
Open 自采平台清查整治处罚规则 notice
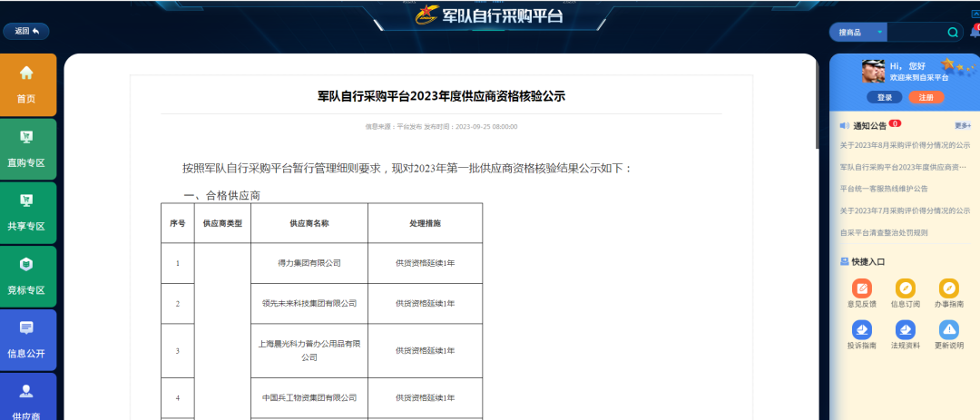[x=884, y=232]
